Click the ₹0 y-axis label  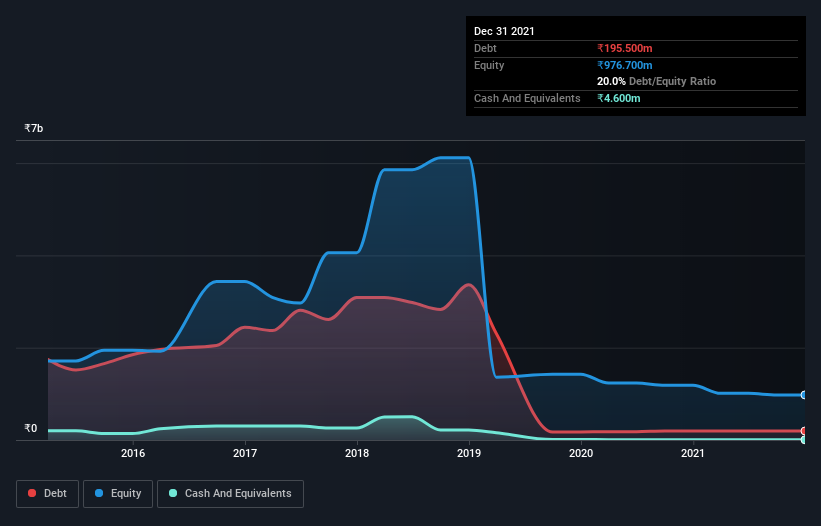click(x=31, y=428)
